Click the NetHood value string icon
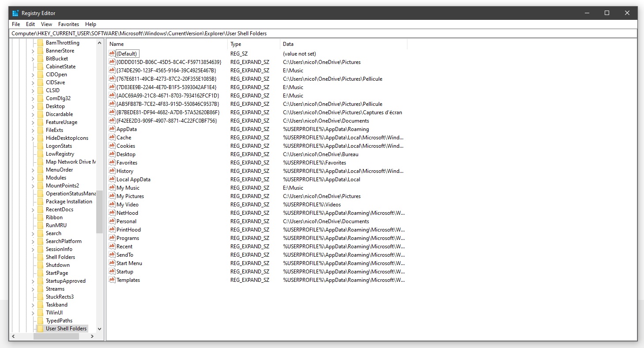Viewport: 644px width, 348px height. point(112,213)
